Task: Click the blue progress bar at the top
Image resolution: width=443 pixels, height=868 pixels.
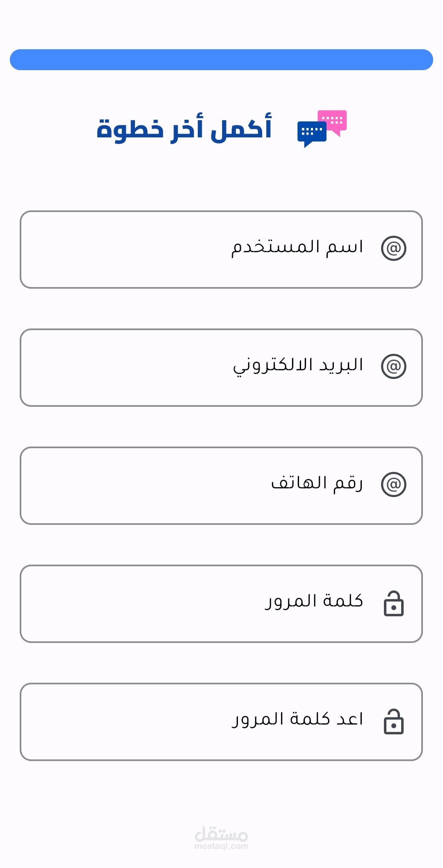Action: 221,60
